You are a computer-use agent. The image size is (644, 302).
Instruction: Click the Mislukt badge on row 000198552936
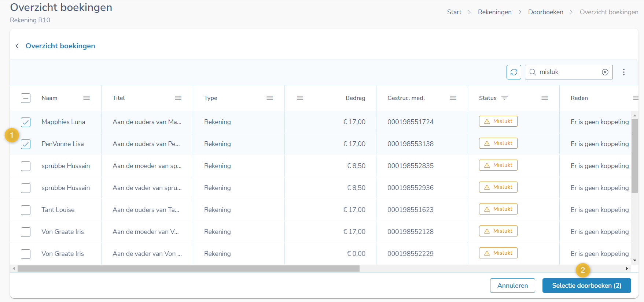click(498, 187)
